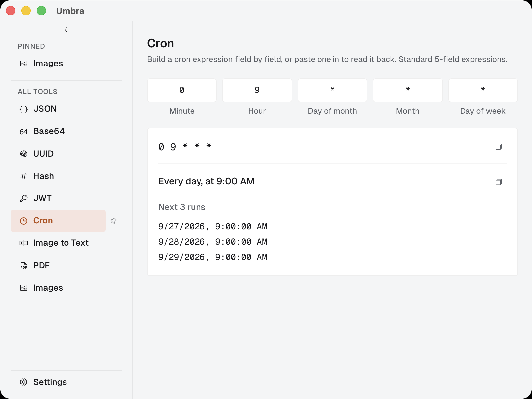Collapse the sidebar with the back chevron

coord(66,30)
